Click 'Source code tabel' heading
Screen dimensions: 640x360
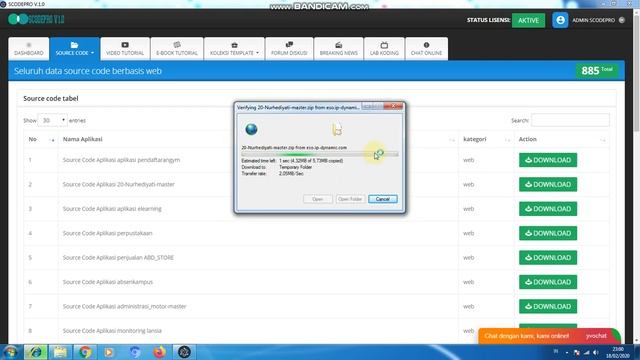click(x=51, y=98)
